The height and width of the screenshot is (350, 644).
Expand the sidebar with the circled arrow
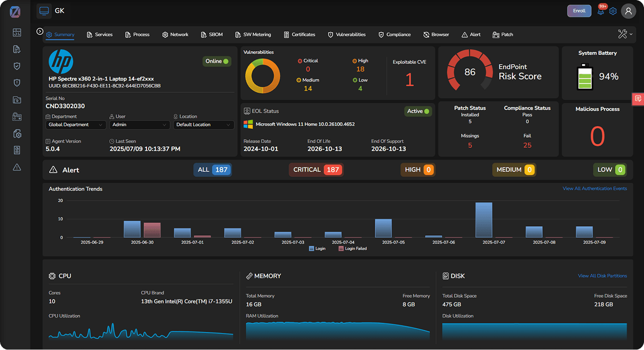40,31
